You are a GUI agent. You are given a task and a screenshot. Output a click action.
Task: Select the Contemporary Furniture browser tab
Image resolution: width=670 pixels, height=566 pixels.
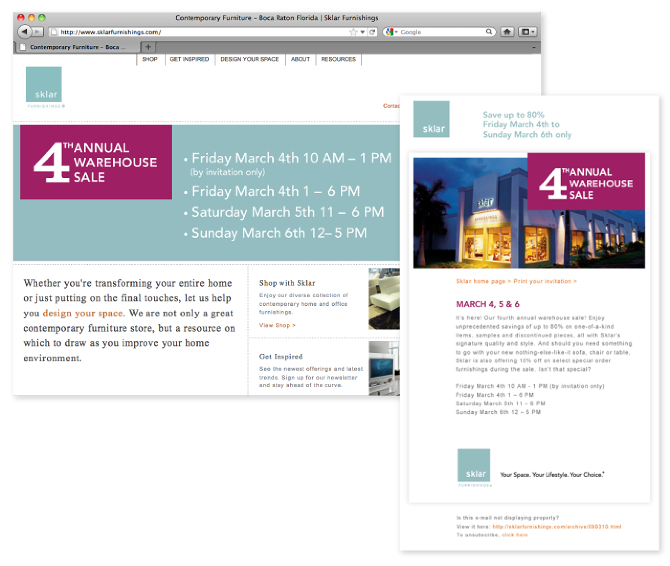76,47
